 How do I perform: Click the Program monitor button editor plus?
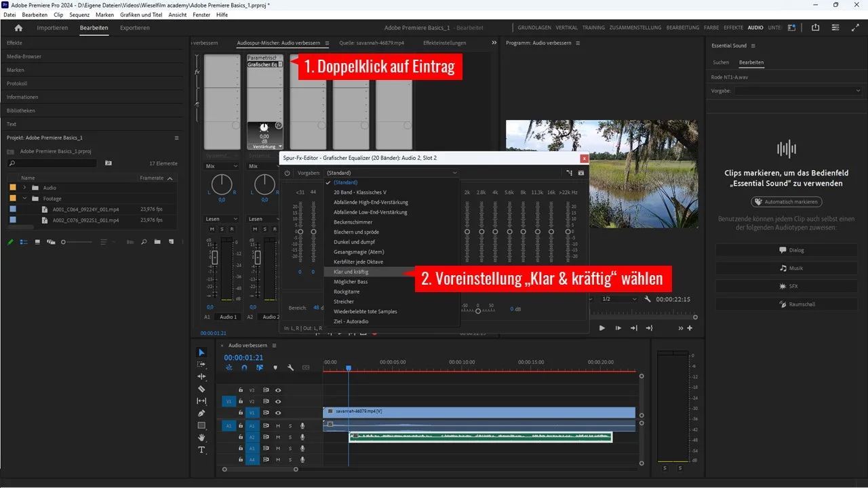690,328
